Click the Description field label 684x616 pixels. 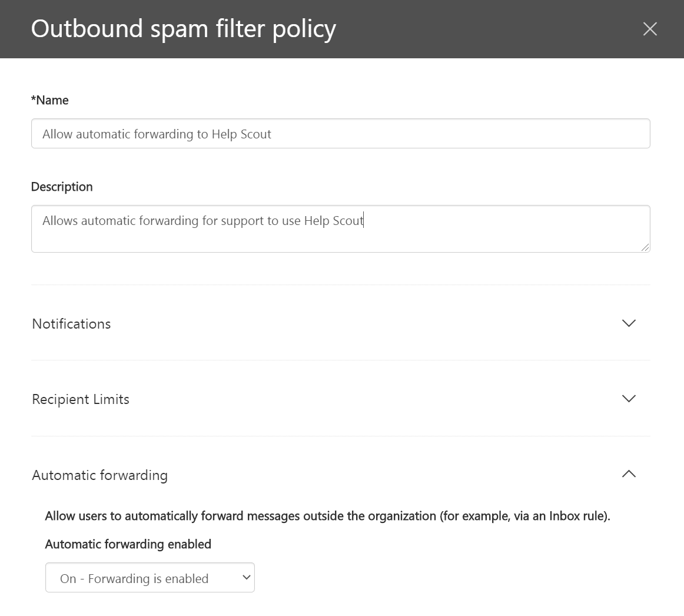click(62, 187)
